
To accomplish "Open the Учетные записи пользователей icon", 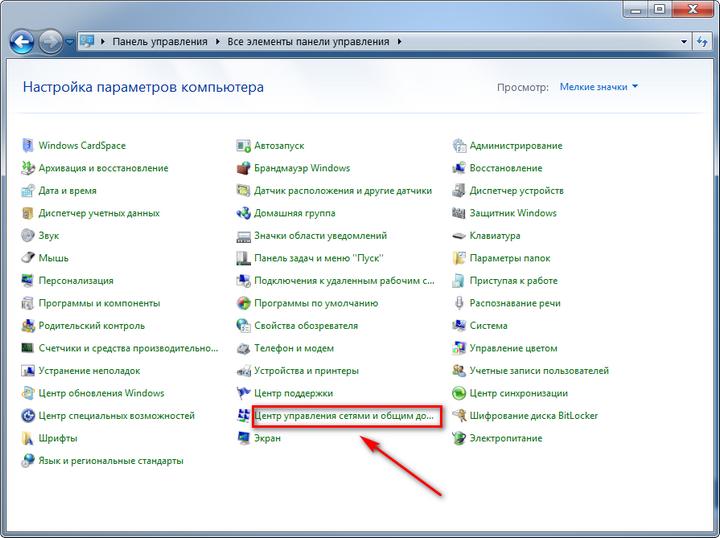I will pyautogui.click(x=459, y=370).
